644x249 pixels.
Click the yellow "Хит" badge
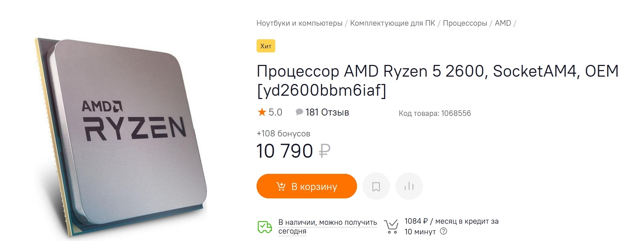pyautogui.click(x=266, y=46)
